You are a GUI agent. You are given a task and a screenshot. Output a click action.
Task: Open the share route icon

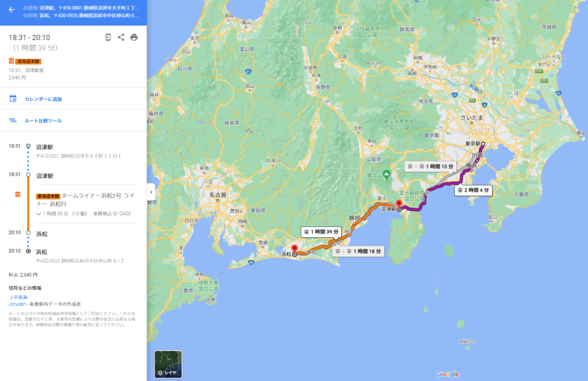pyautogui.click(x=121, y=37)
